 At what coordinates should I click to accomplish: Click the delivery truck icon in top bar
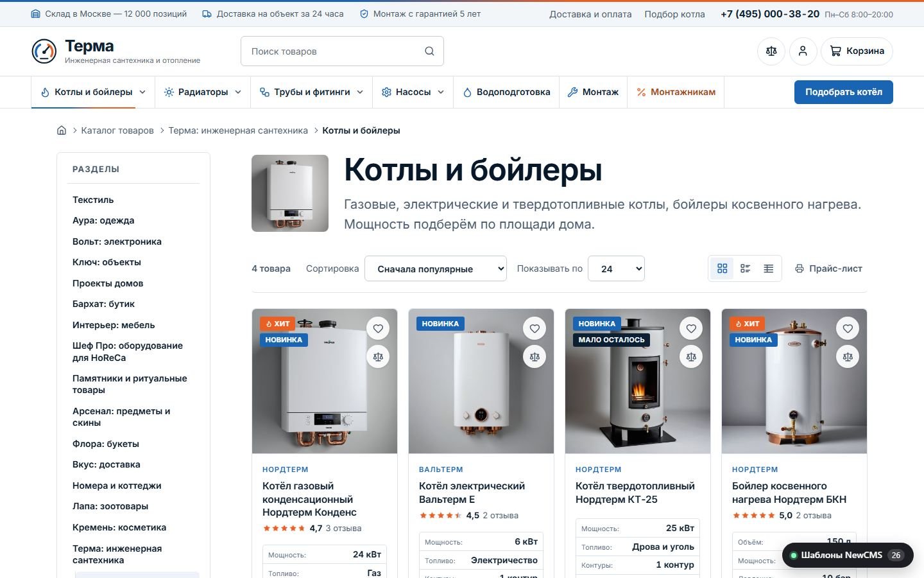click(207, 13)
